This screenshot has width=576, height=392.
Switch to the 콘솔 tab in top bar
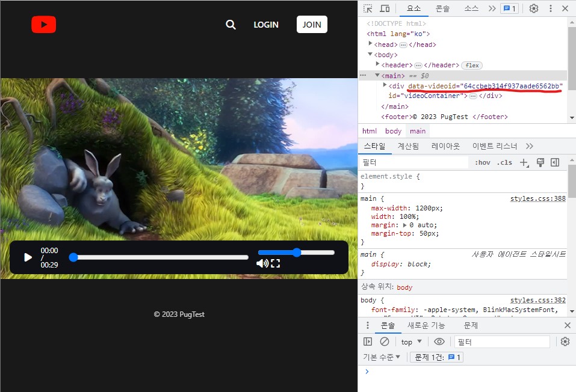coord(442,8)
